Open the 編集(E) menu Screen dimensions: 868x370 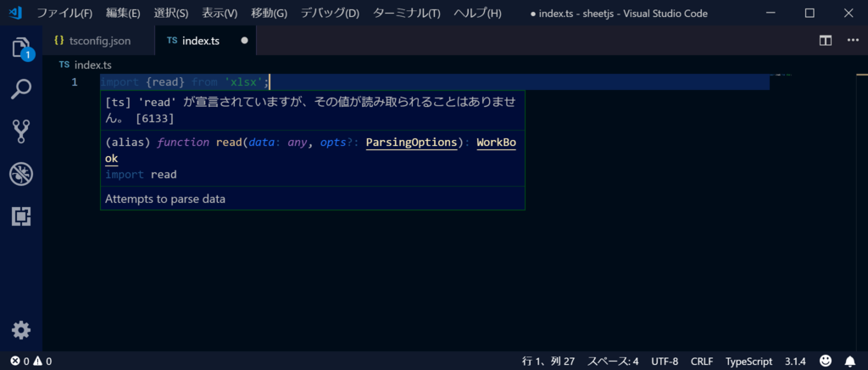[123, 14]
